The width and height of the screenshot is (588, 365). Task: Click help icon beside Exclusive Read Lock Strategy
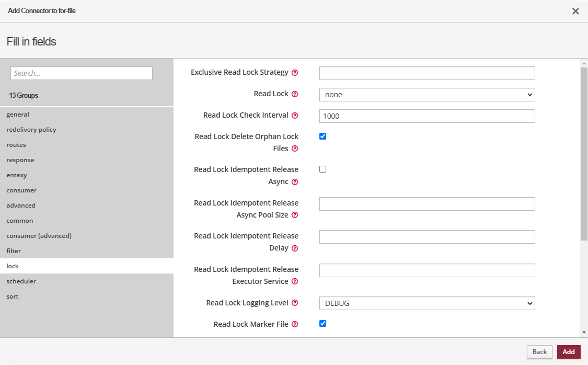coord(295,73)
